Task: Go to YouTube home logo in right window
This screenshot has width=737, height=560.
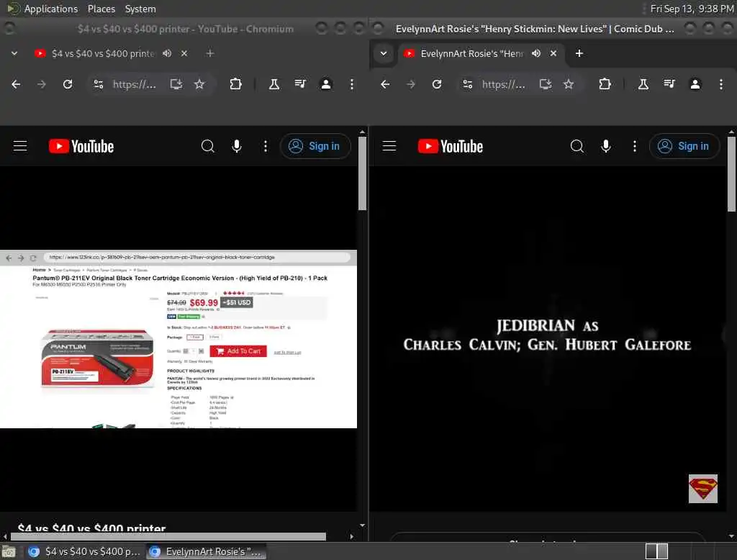Action: [x=451, y=146]
